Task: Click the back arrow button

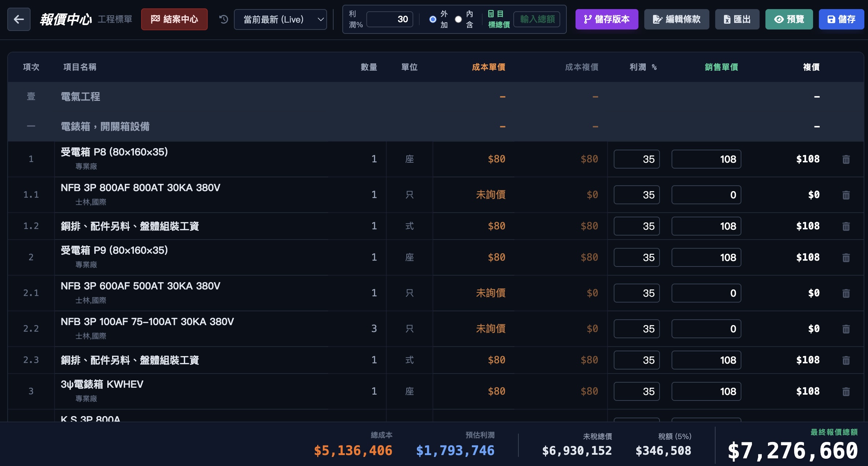Action: [19, 19]
